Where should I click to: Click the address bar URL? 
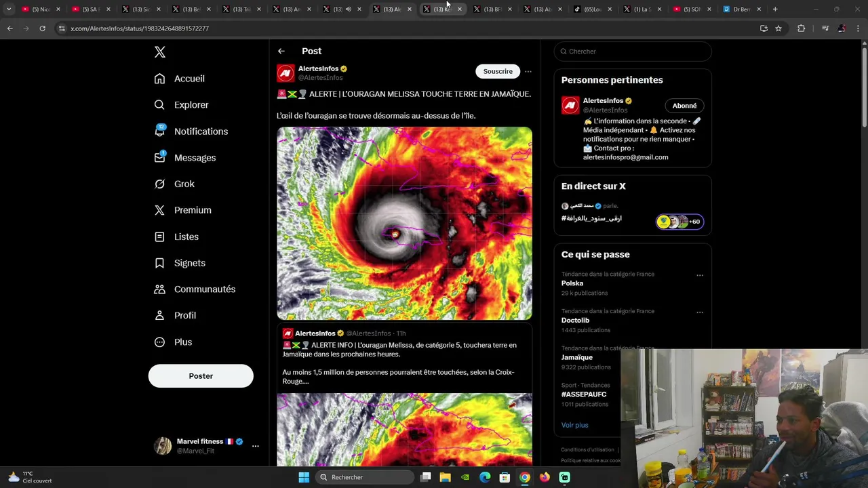[x=140, y=28]
